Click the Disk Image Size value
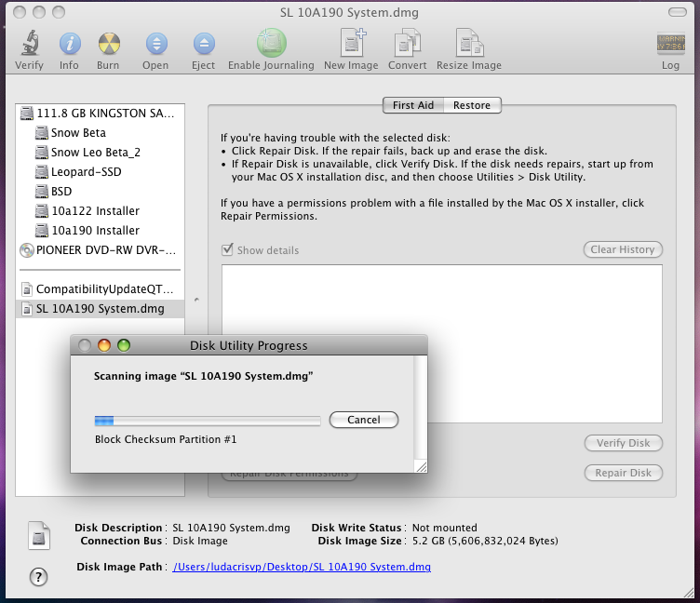The image size is (700, 603). (x=485, y=541)
